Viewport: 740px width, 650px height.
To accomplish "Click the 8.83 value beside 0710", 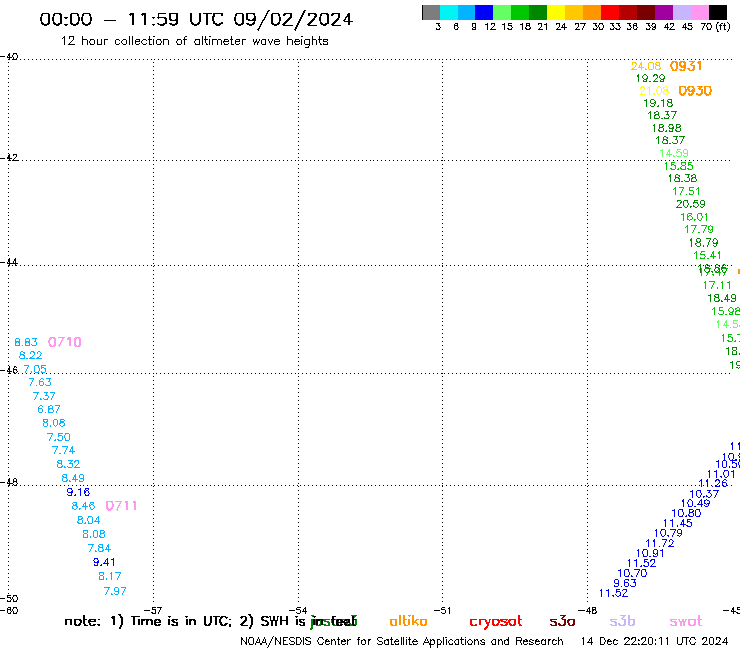I will (26, 342).
